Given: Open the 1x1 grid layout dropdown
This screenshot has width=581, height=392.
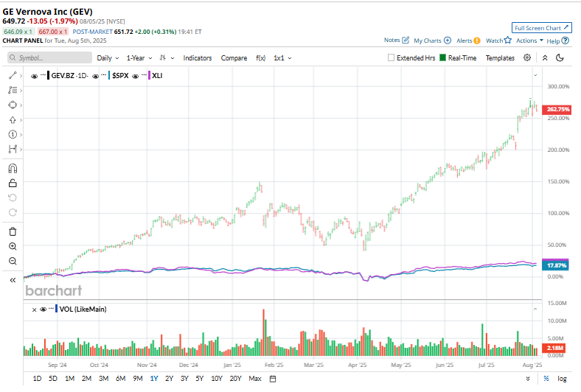Looking at the screenshot, I should click(282, 58).
